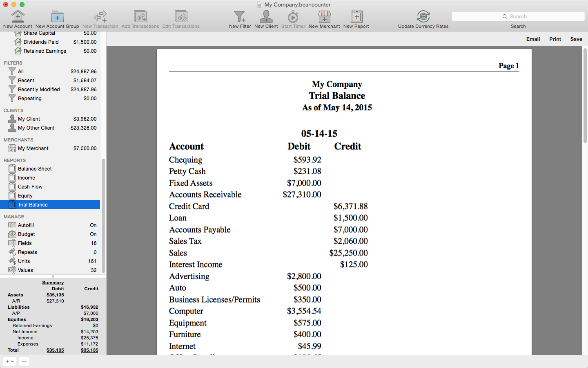Image resolution: width=588 pixels, height=368 pixels.
Task: Click the Summary heading in bottom panel
Action: pos(53,283)
